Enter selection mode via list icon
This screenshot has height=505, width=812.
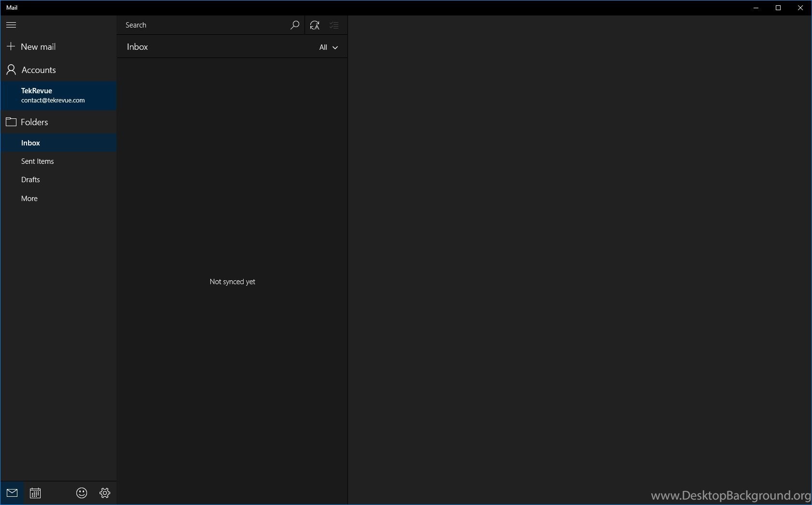(x=334, y=25)
